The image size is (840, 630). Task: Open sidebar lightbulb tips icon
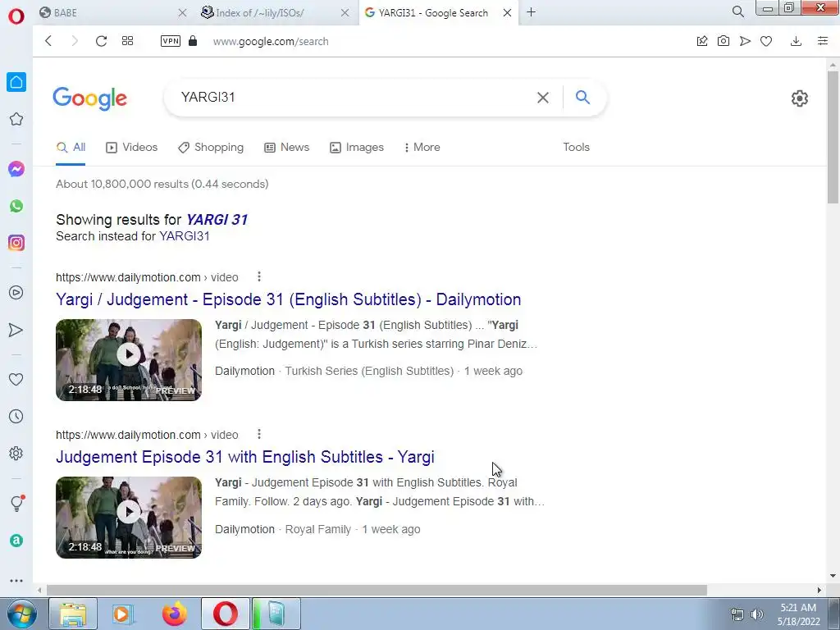pyautogui.click(x=16, y=503)
